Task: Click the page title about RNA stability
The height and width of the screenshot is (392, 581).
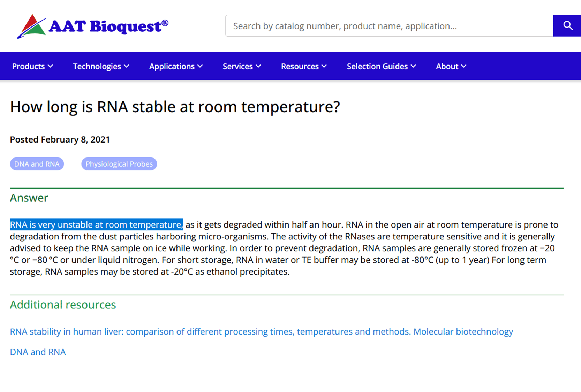Action: (175, 107)
